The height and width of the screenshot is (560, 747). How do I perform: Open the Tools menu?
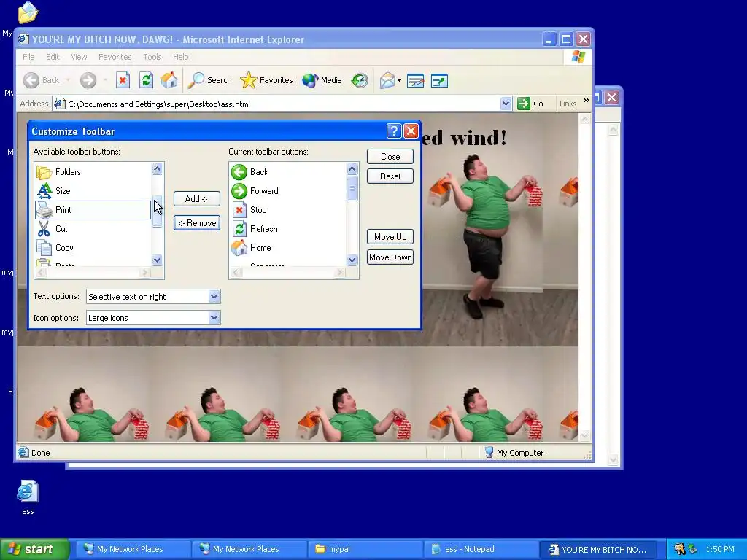[152, 57]
